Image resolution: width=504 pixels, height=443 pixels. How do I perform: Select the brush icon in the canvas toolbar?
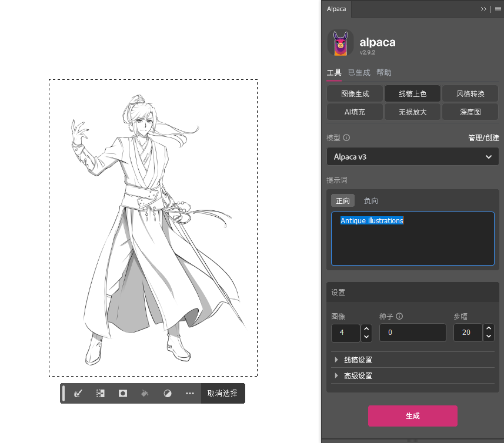pos(77,393)
